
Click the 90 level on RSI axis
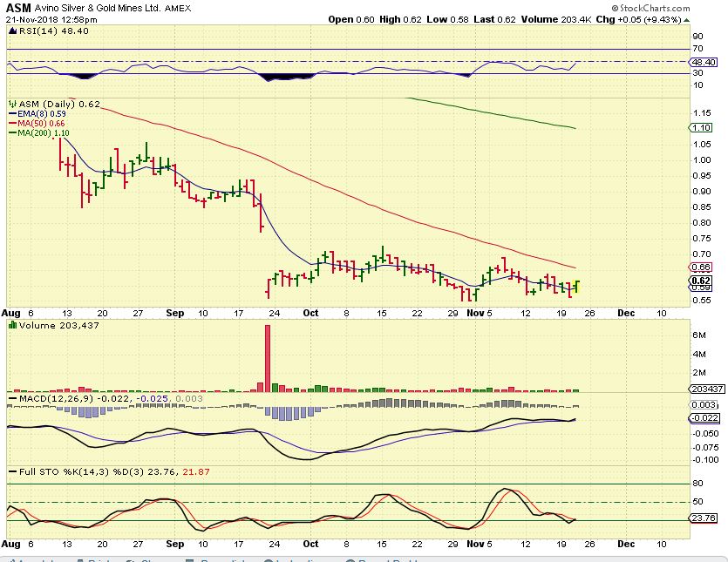coord(697,37)
